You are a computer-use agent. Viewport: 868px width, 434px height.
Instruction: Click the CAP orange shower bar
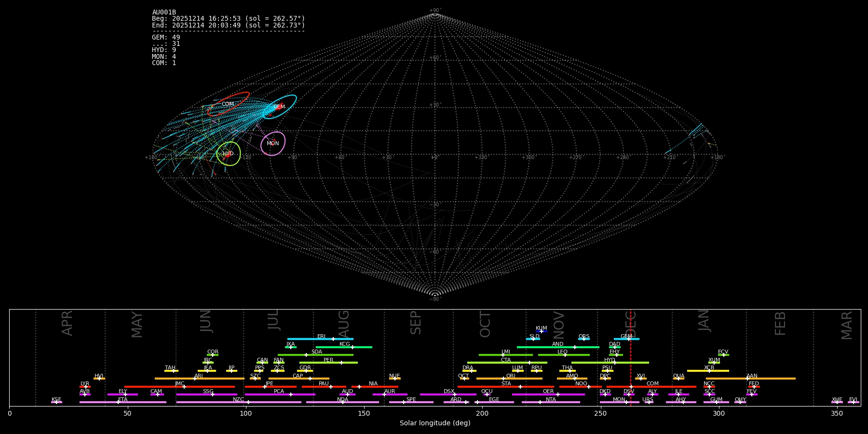point(299,379)
